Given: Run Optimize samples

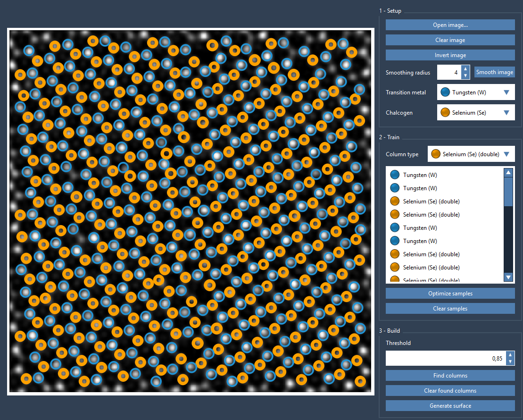Looking at the screenshot, I should [450, 294].
